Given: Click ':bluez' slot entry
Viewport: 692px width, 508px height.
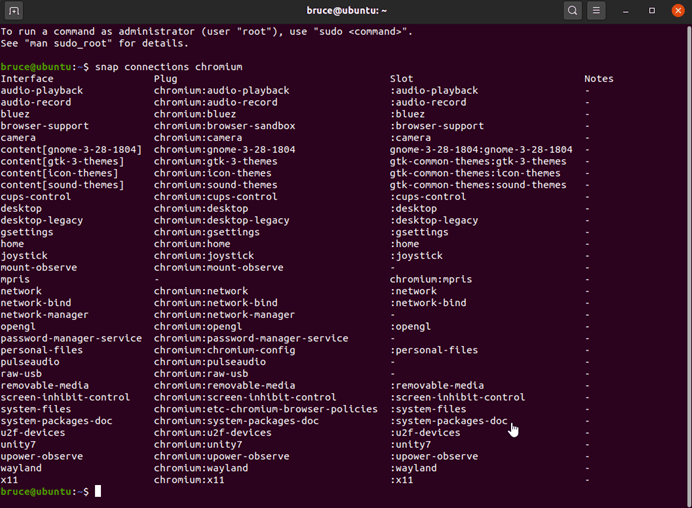Looking at the screenshot, I should [x=407, y=114].
